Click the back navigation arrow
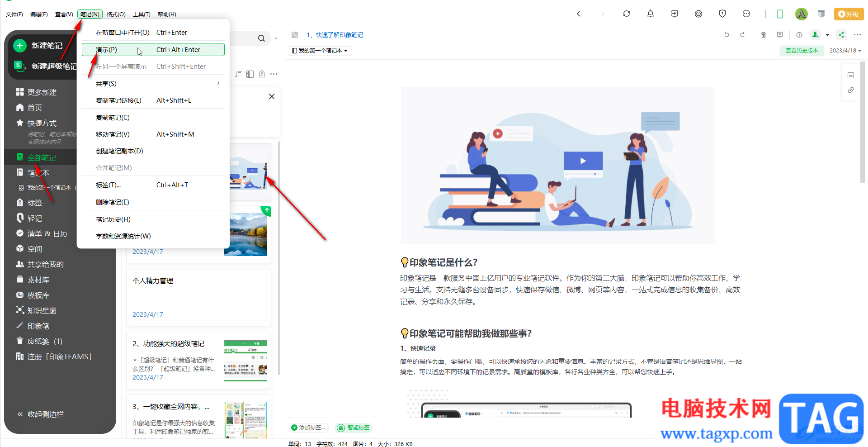This screenshot has width=868, height=447. coord(578,14)
